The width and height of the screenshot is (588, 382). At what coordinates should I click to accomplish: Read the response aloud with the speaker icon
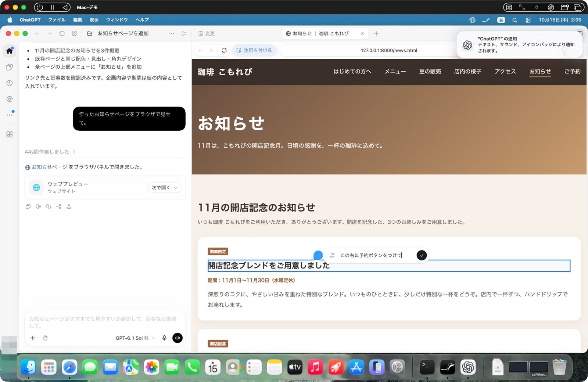pos(38,206)
